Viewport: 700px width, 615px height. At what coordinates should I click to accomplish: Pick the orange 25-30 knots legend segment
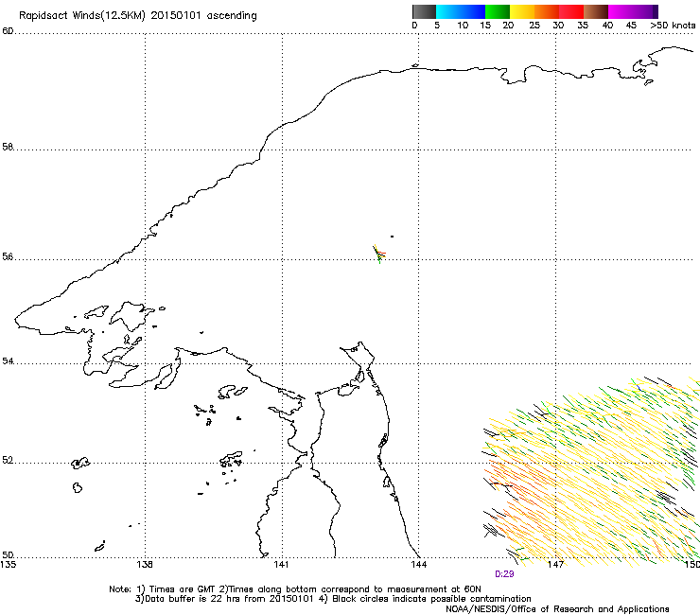click(547, 11)
